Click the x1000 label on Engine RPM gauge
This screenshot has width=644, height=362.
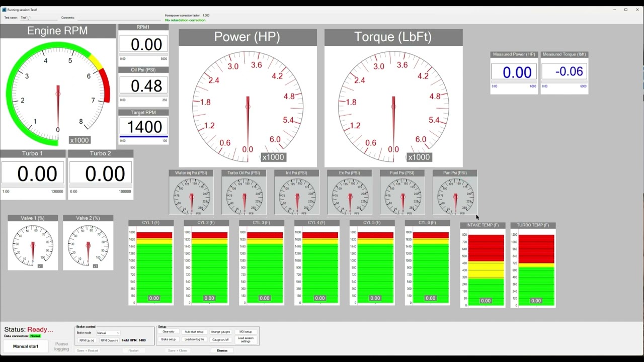(79, 140)
